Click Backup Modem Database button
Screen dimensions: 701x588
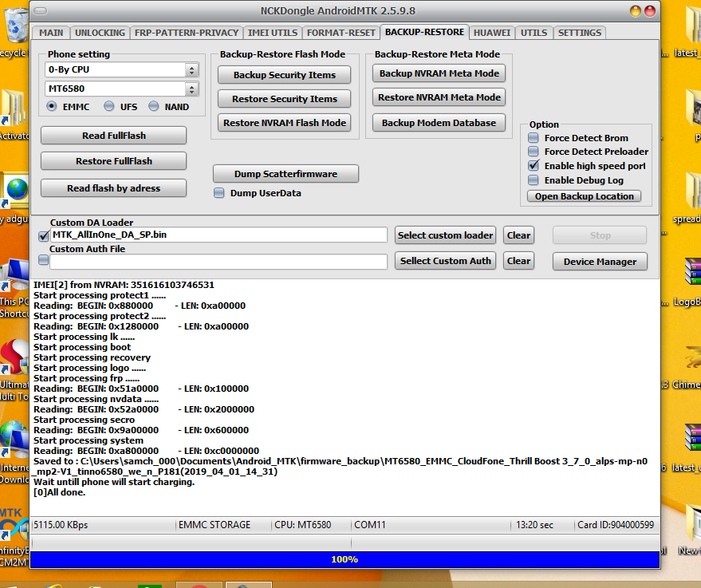pos(439,123)
